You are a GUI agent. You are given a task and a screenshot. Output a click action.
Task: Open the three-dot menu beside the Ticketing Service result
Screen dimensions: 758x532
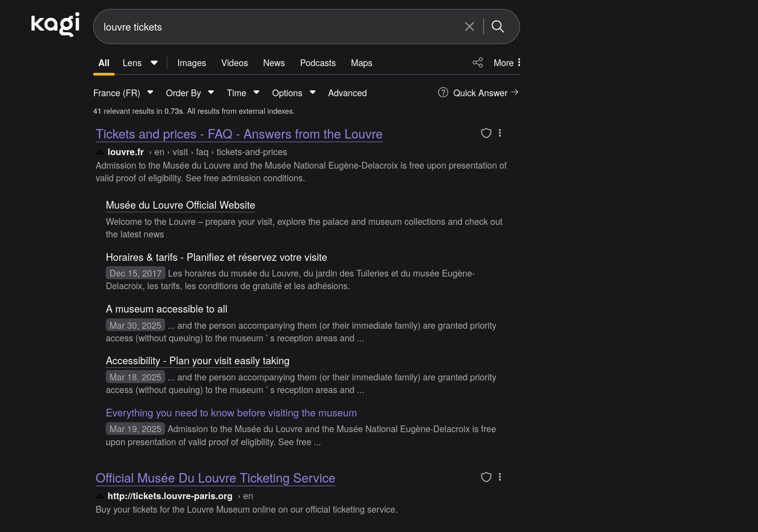(500, 477)
